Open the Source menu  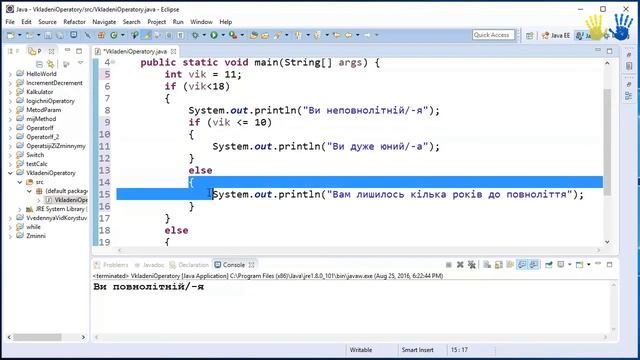(47, 22)
